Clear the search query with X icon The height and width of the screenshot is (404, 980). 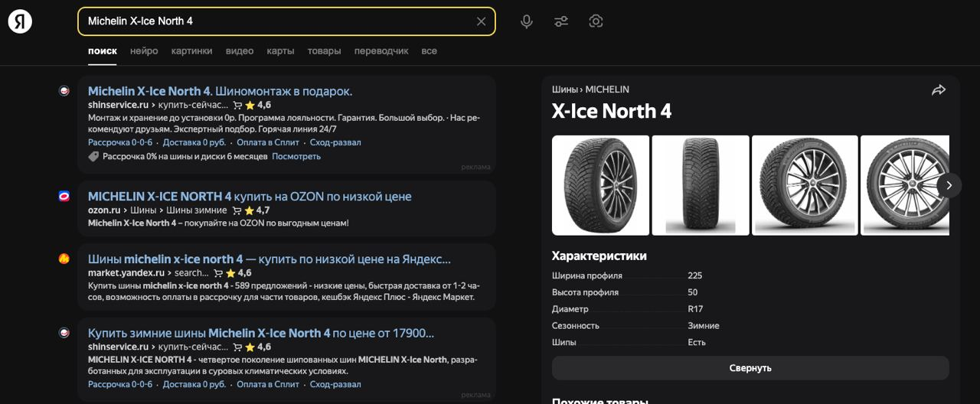pyautogui.click(x=481, y=21)
